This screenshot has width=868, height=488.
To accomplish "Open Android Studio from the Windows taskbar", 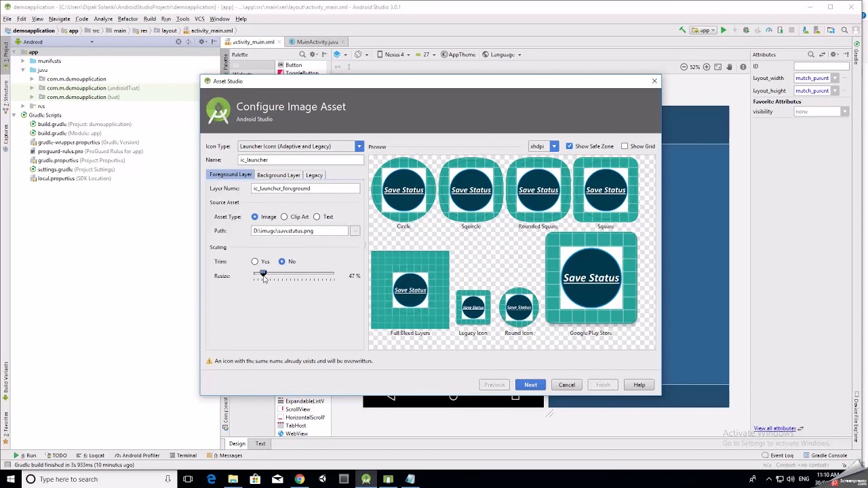I will pyautogui.click(x=366, y=479).
